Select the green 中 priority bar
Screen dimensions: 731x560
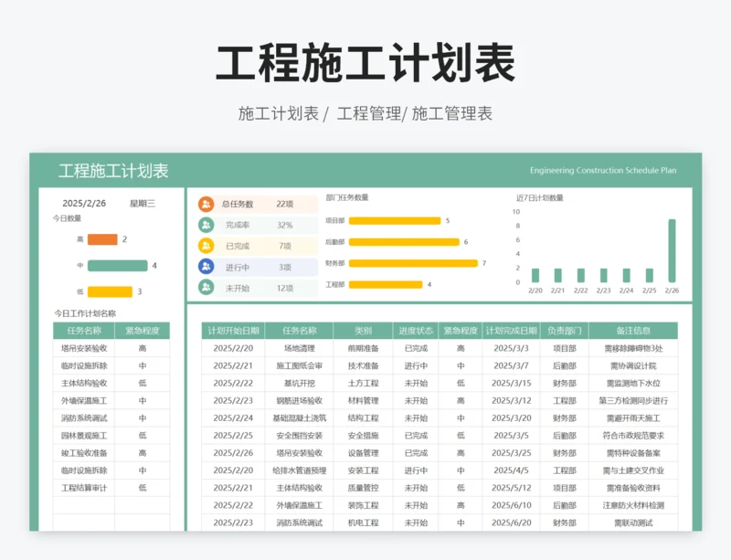(x=118, y=266)
